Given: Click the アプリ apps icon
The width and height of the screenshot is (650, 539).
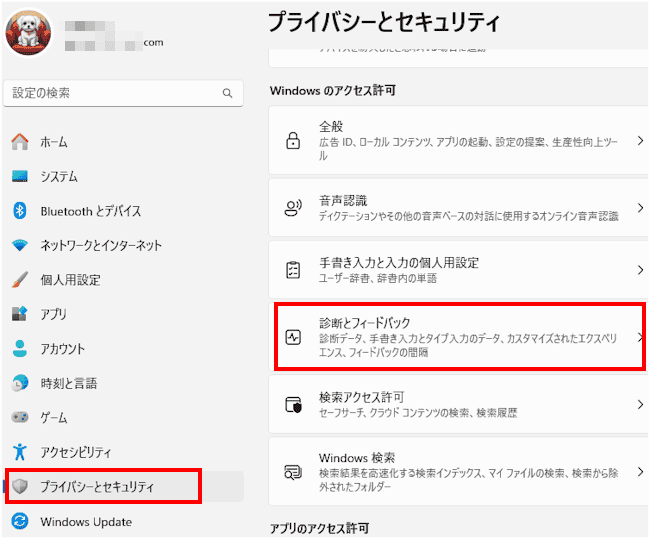Looking at the screenshot, I should [19, 314].
